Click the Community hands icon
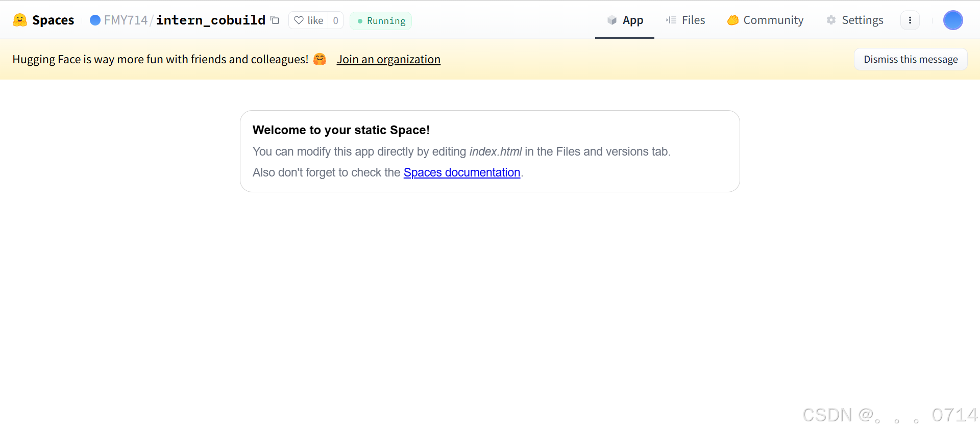Screen dimensions: 980x431 pyautogui.click(x=733, y=20)
